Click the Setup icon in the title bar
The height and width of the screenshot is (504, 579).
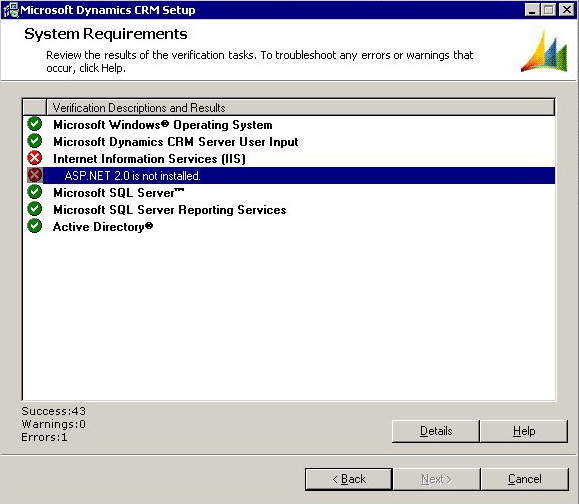click(10, 10)
